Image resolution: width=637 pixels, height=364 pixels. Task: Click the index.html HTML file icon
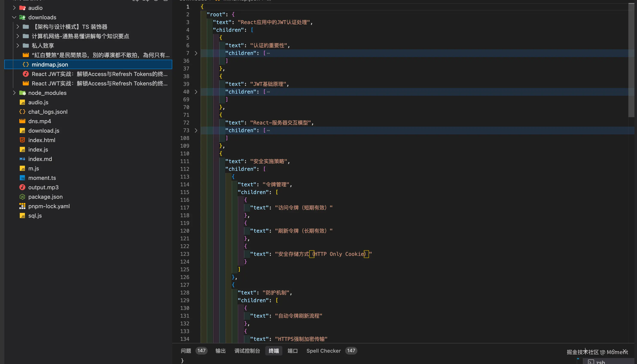point(22,140)
